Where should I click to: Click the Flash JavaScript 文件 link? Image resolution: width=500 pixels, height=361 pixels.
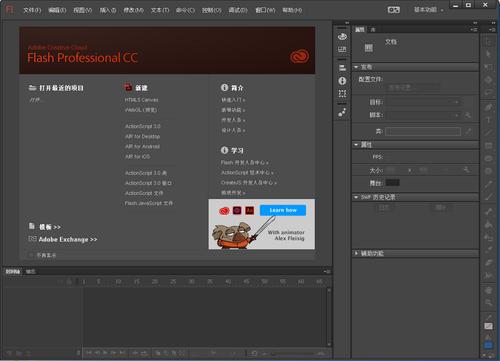point(149,203)
